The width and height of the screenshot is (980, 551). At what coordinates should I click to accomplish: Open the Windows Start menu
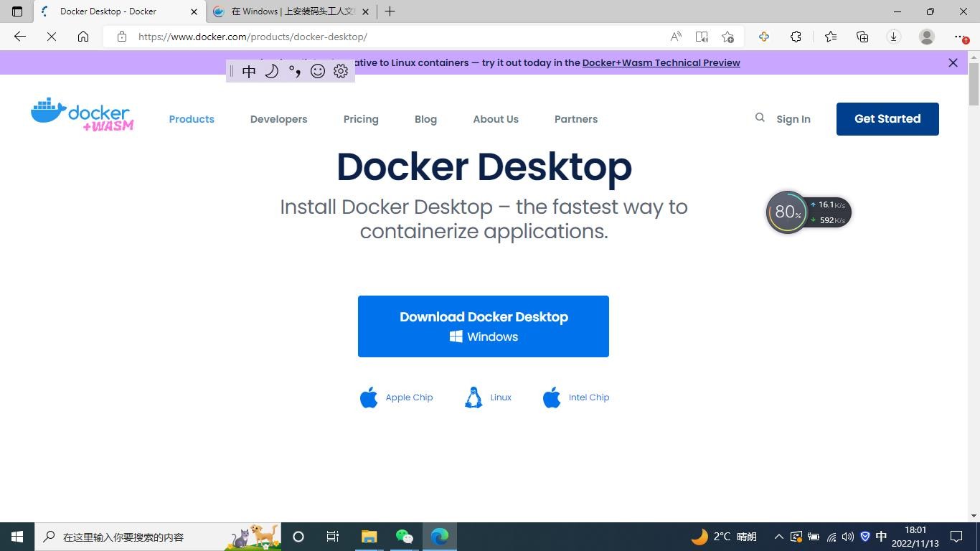click(17, 537)
